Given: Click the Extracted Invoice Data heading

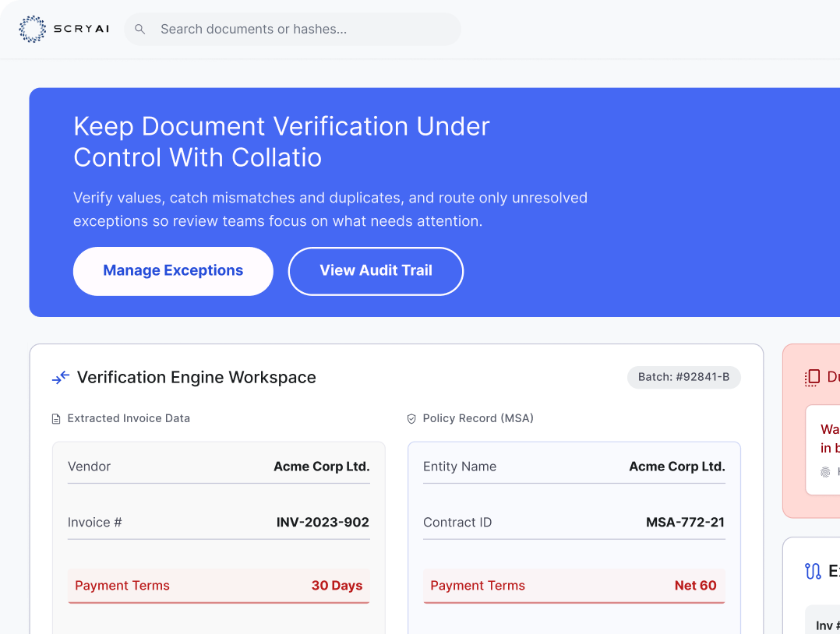Looking at the screenshot, I should (x=129, y=418).
